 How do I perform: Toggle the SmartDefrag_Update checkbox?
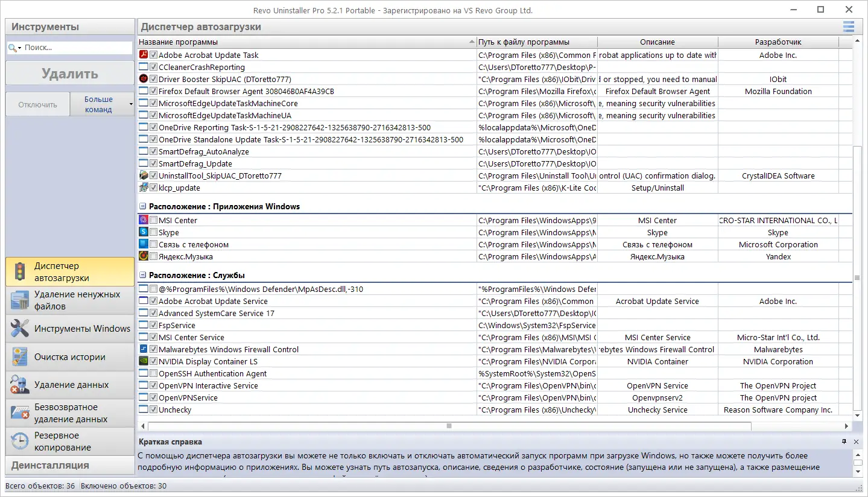click(x=153, y=163)
